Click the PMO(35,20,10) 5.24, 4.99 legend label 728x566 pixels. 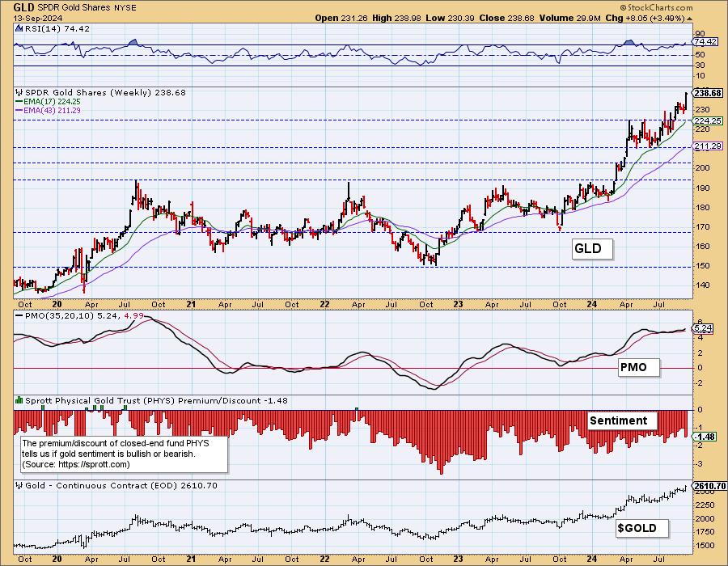click(x=84, y=315)
